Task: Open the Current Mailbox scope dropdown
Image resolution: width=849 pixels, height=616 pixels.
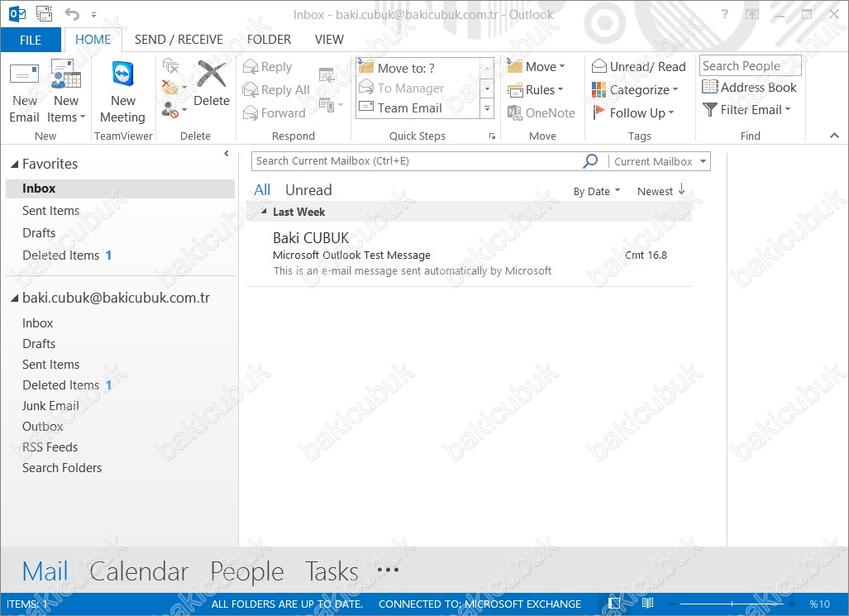Action: click(x=661, y=161)
